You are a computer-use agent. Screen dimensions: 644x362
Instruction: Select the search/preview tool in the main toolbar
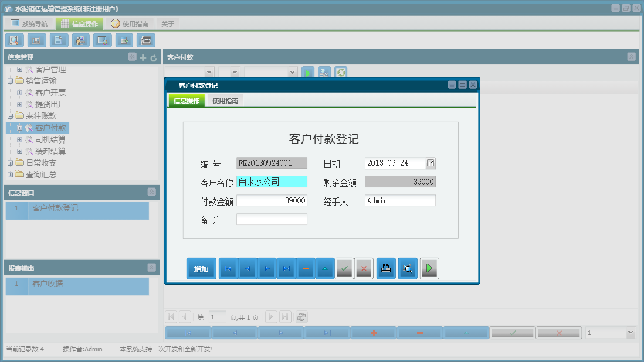tap(14, 40)
